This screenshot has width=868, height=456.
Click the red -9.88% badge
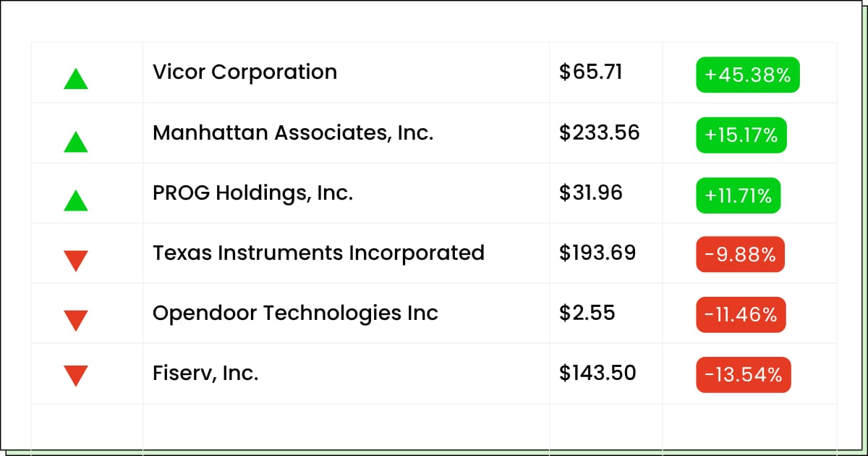click(x=741, y=254)
